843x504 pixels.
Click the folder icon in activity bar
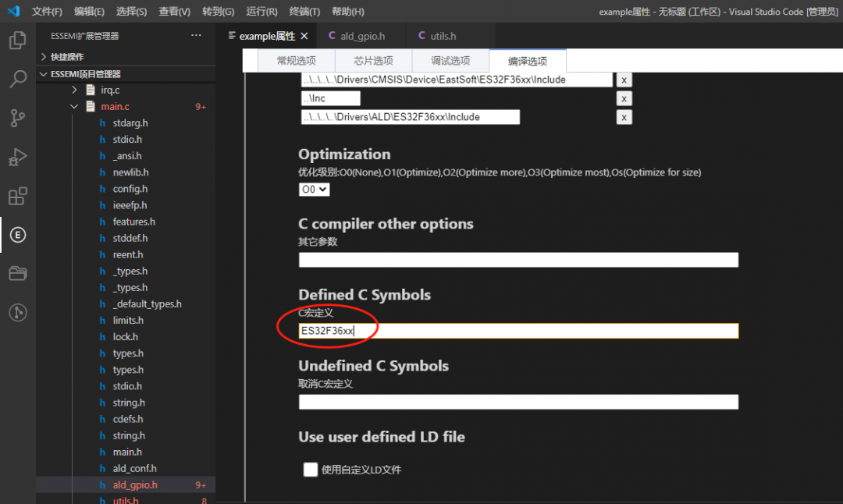pos(17,273)
